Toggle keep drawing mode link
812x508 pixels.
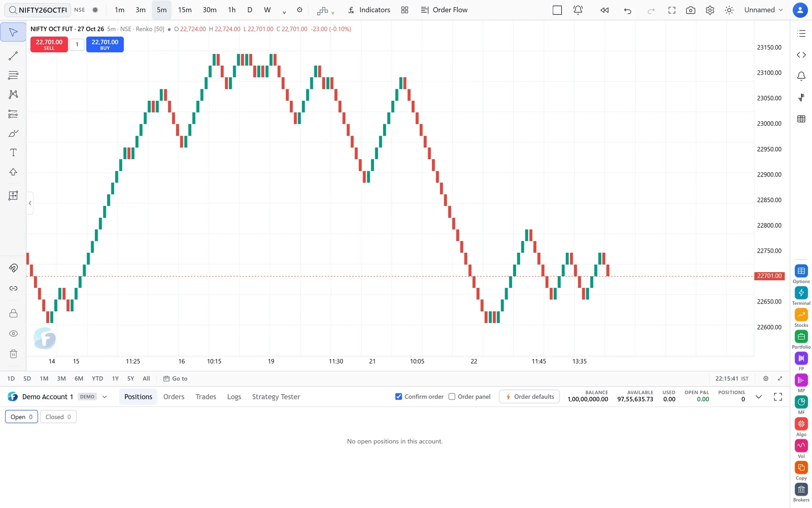tap(13, 288)
